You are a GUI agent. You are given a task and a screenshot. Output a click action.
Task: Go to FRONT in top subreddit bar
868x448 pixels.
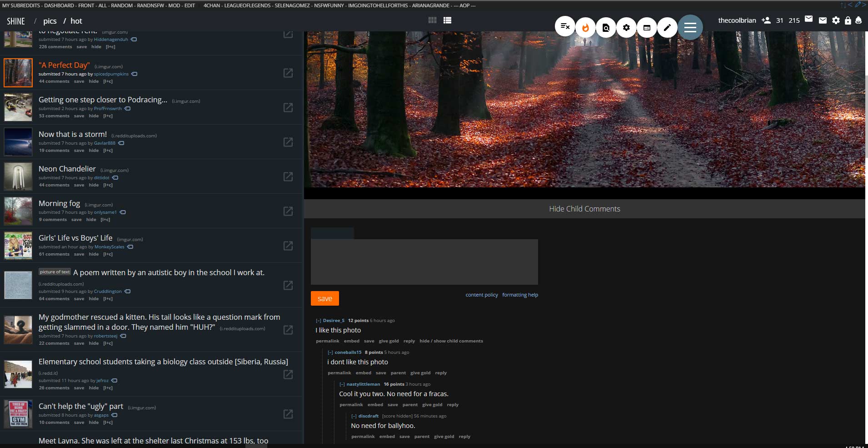(86, 5)
